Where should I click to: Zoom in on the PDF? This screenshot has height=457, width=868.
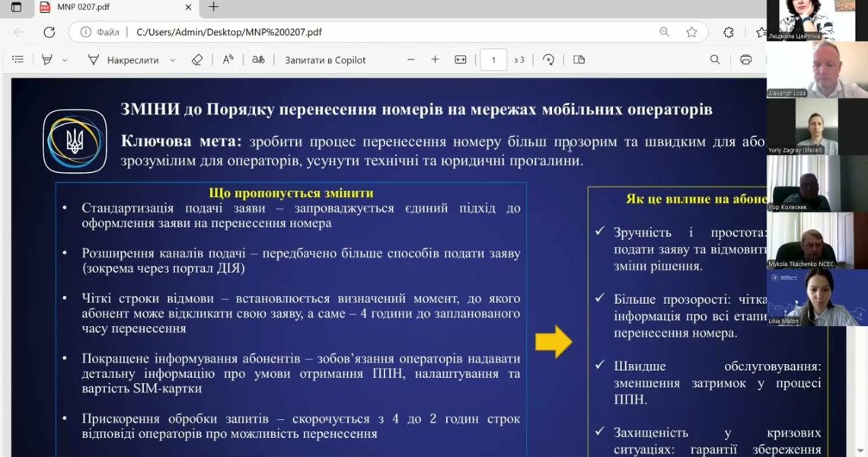[x=435, y=59]
